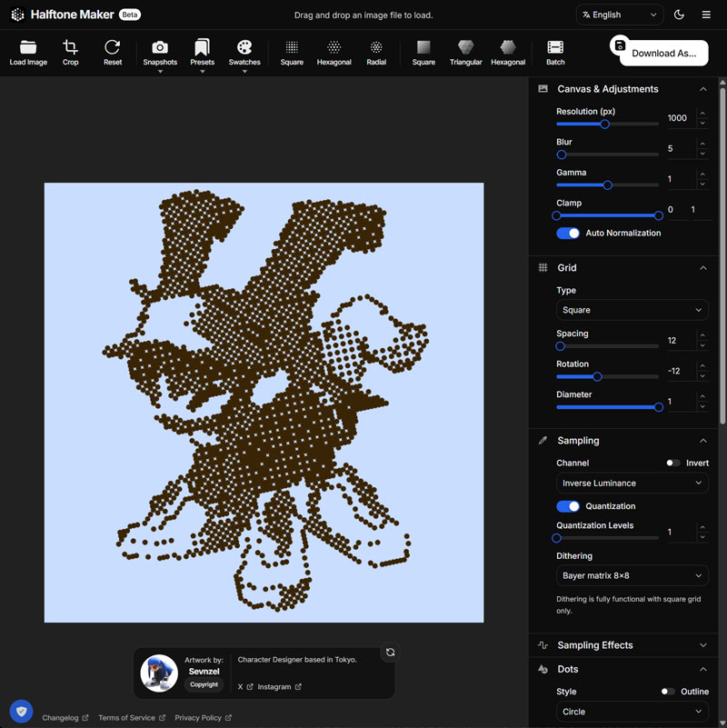Click the Diameter slider handle
This screenshot has width=727, height=728.
(x=658, y=407)
